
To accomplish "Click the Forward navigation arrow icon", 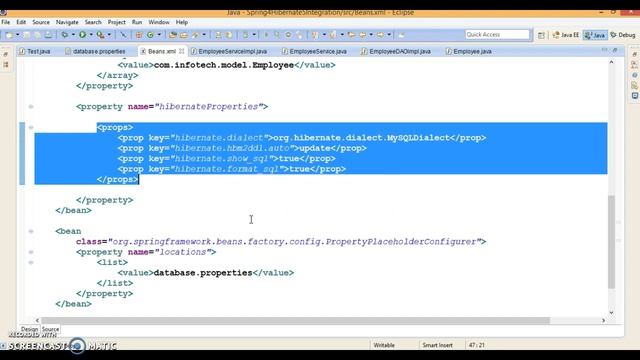I will coord(380,35).
